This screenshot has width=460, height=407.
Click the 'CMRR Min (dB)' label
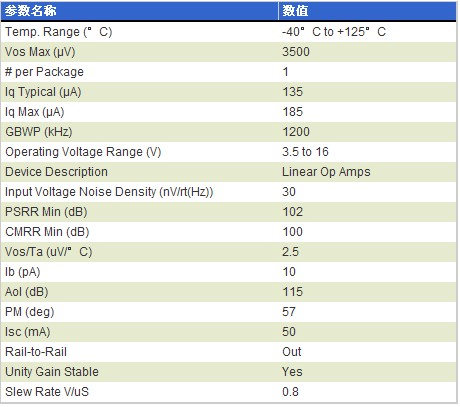[47, 232]
